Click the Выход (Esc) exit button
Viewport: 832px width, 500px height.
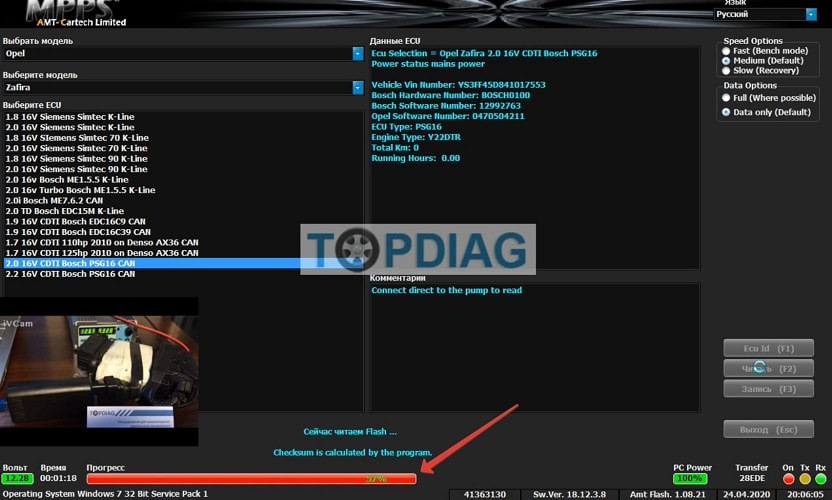pyautogui.click(x=768, y=429)
